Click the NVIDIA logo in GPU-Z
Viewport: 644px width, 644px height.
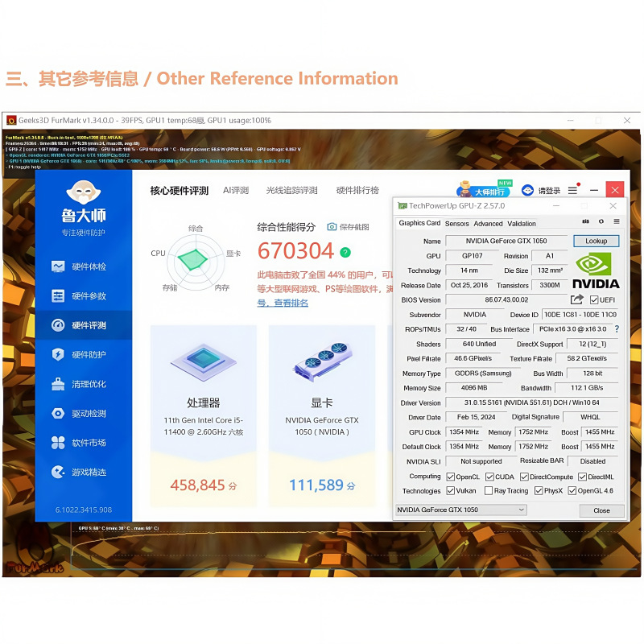coord(596,270)
